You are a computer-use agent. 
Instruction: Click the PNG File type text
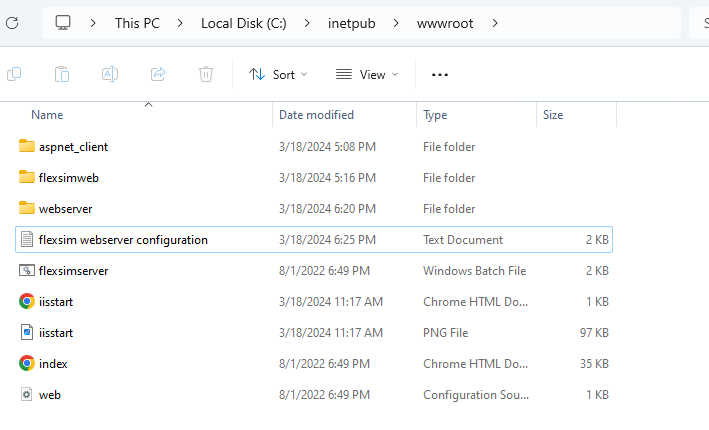pos(445,333)
